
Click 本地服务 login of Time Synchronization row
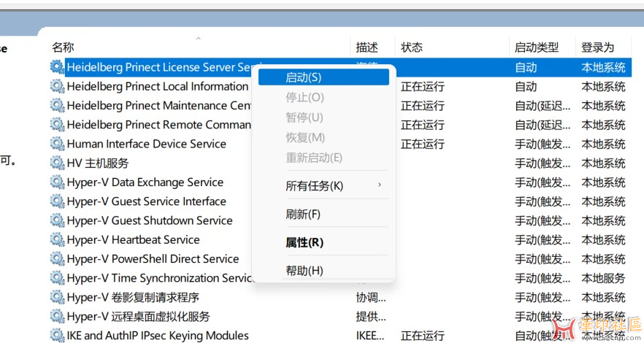click(x=603, y=278)
